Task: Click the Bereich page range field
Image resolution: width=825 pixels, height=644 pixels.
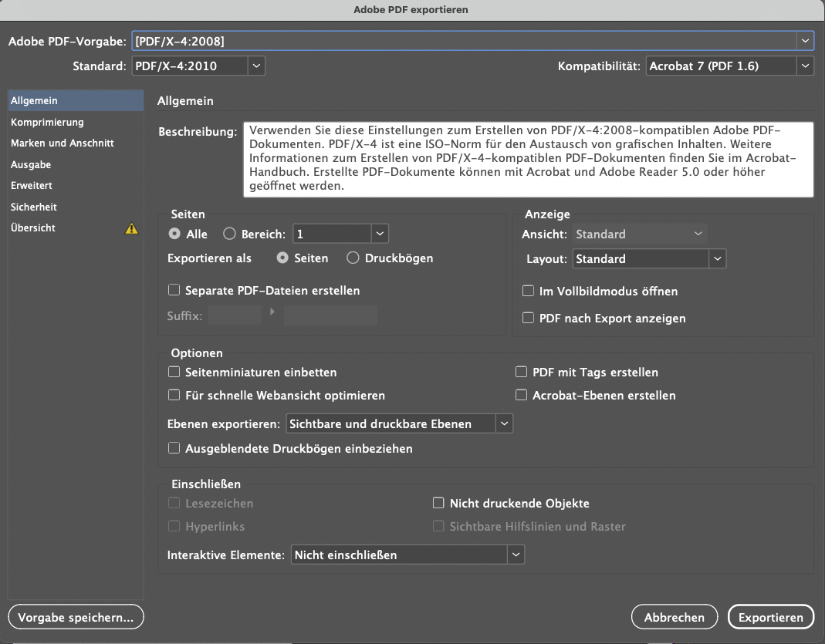Action: tap(332, 234)
